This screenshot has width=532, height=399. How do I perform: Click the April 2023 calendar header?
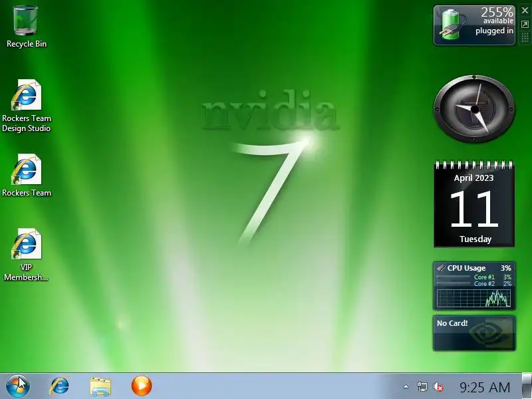[473, 178]
